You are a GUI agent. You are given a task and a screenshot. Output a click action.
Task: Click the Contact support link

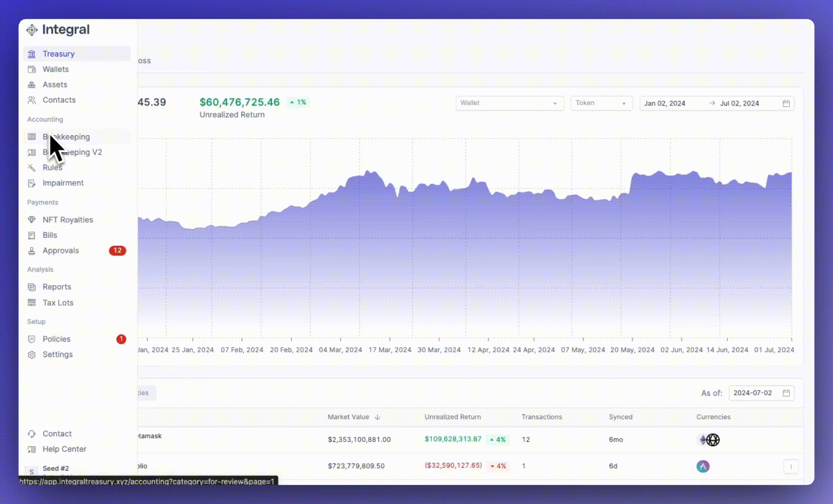click(x=57, y=434)
